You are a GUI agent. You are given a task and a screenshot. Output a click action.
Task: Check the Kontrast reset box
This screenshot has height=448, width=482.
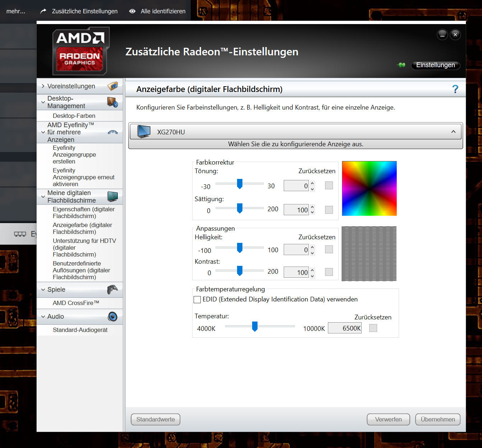pyautogui.click(x=329, y=272)
